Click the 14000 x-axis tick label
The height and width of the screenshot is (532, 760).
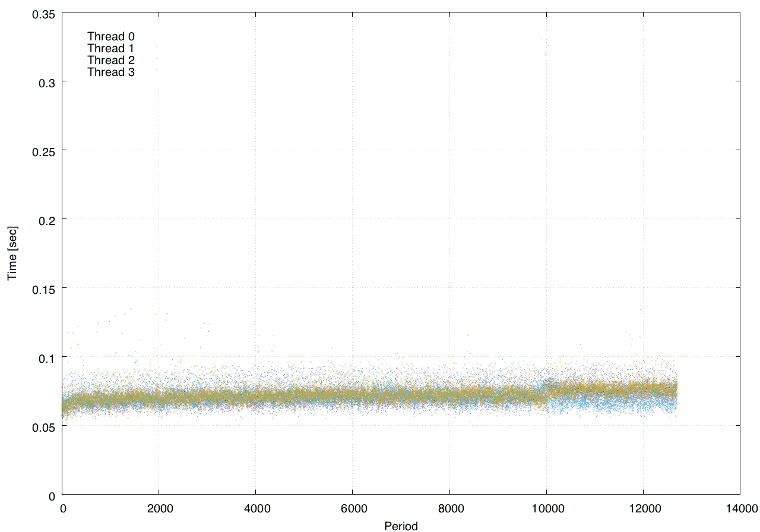click(x=740, y=508)
